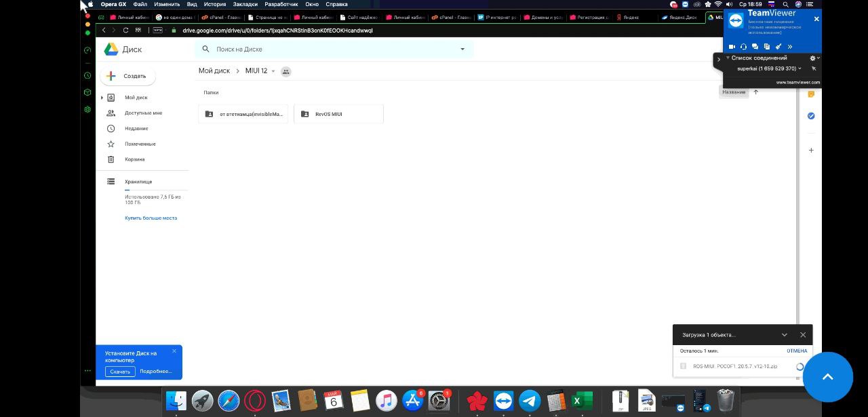Viewport: 868px width, 417px height.
Task: Click the Создать button
Action: click(127, 76)
